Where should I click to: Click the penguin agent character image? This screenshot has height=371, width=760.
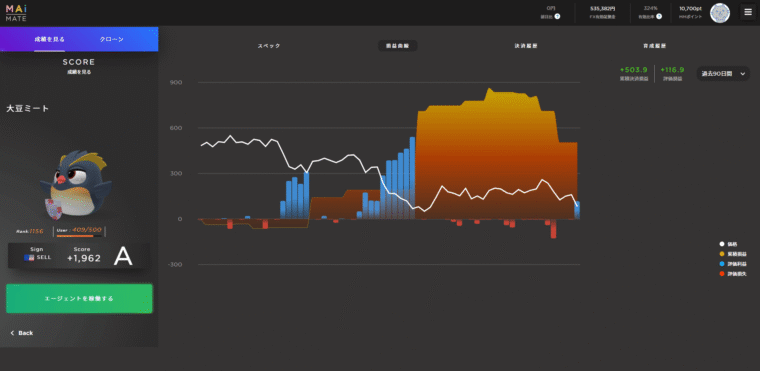[x=76, y=185]
